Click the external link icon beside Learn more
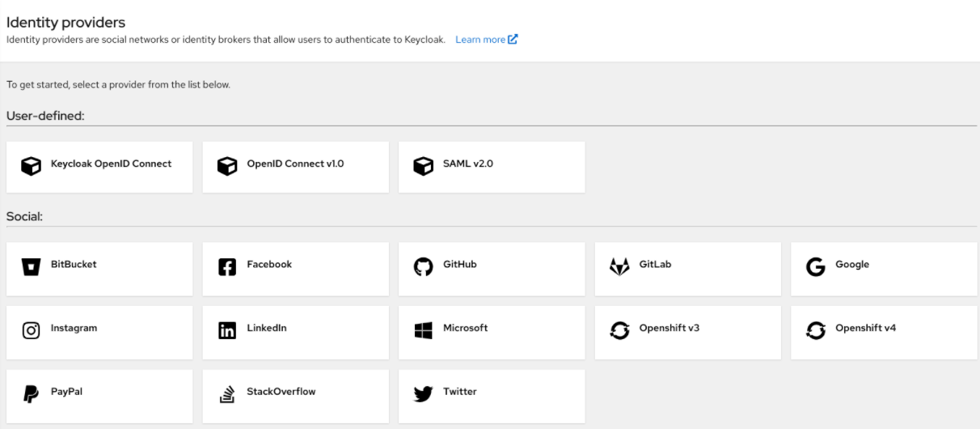Screen dimensions: 980x429 pos(513,40)
